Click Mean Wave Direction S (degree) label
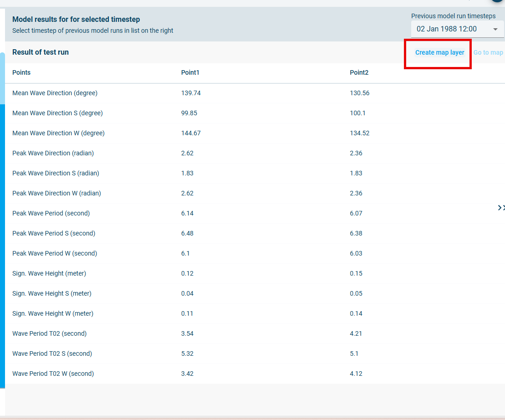The width and height of the screenshot is (505, 420). tap(57, 113)
